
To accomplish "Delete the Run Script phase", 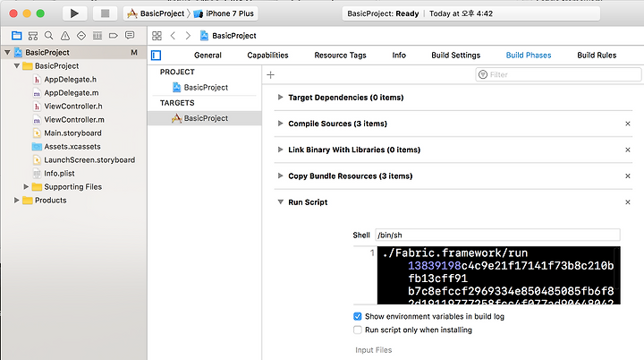I will point(628,202).
